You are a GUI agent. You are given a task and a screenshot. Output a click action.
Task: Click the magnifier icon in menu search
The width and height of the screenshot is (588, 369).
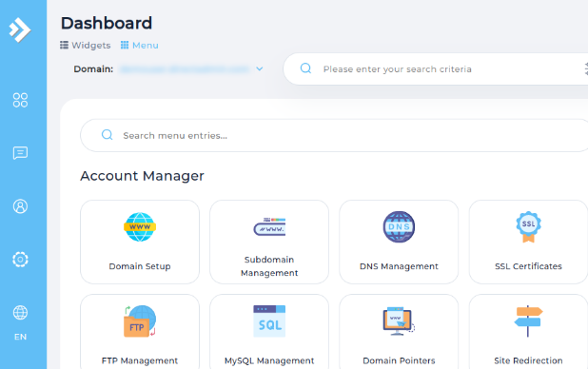click(x=108, y=135)
